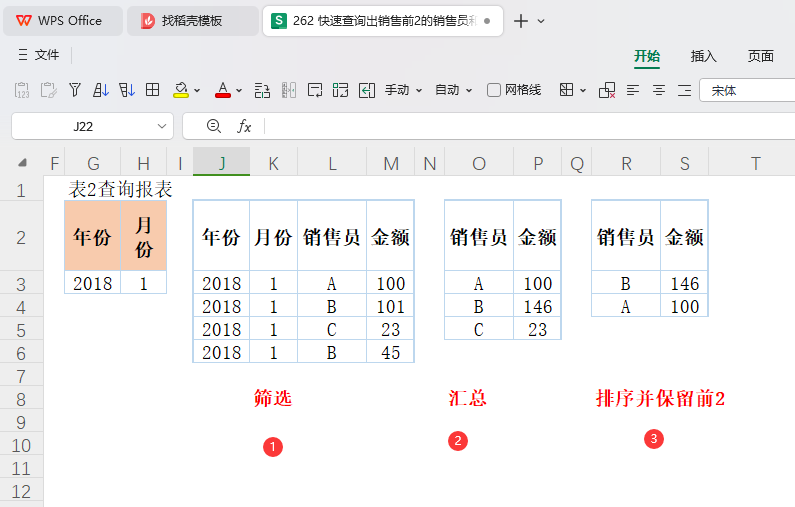Click the 销售员 header in column R
795x507 pixels.
coord(626,236)
